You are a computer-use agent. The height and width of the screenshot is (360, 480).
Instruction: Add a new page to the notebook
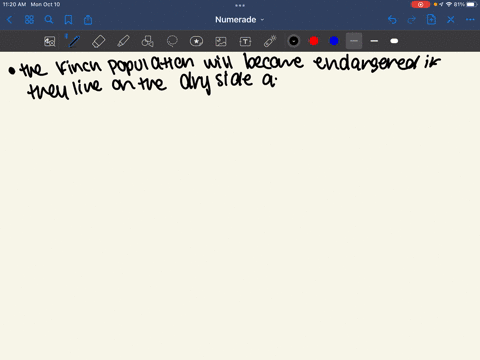431,20
